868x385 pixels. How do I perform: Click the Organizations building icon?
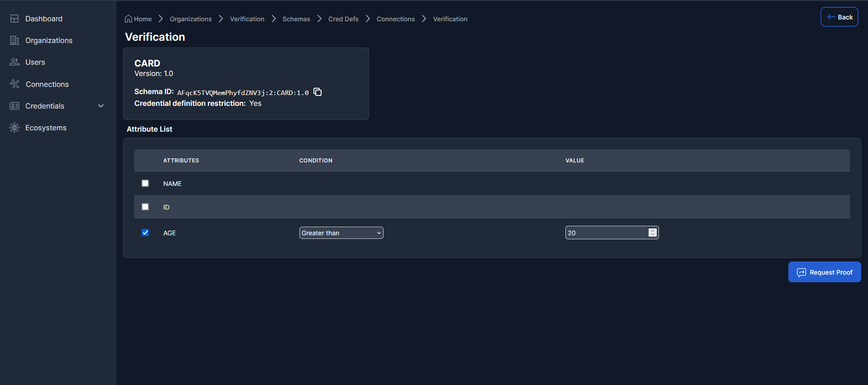coord(14,40)
